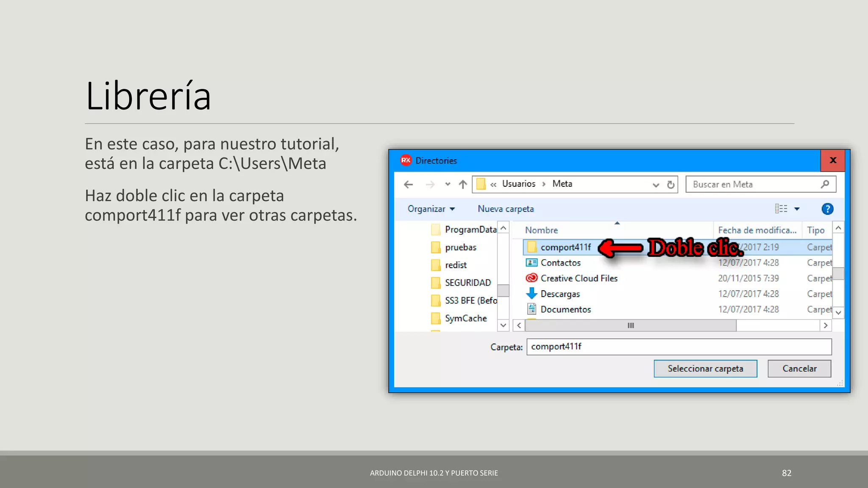Click the SEGURIDAD folder icon
Screen dimensions: 868x488
(436, 283)
